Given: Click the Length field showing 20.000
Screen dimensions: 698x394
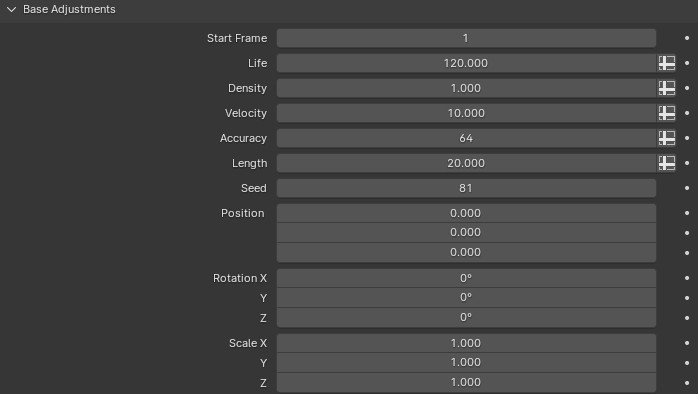Looking at the screenshot, I should click(466, 163).
